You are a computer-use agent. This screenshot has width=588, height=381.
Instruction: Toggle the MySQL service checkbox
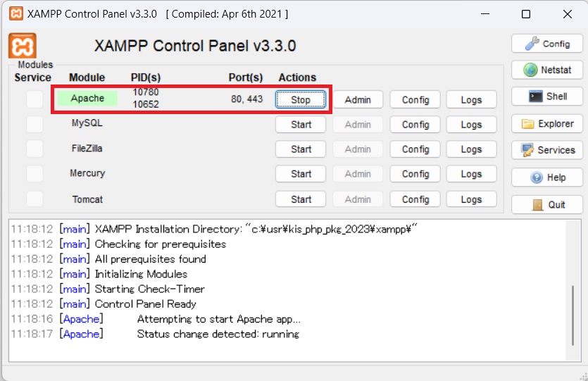(x=35, y=125)
